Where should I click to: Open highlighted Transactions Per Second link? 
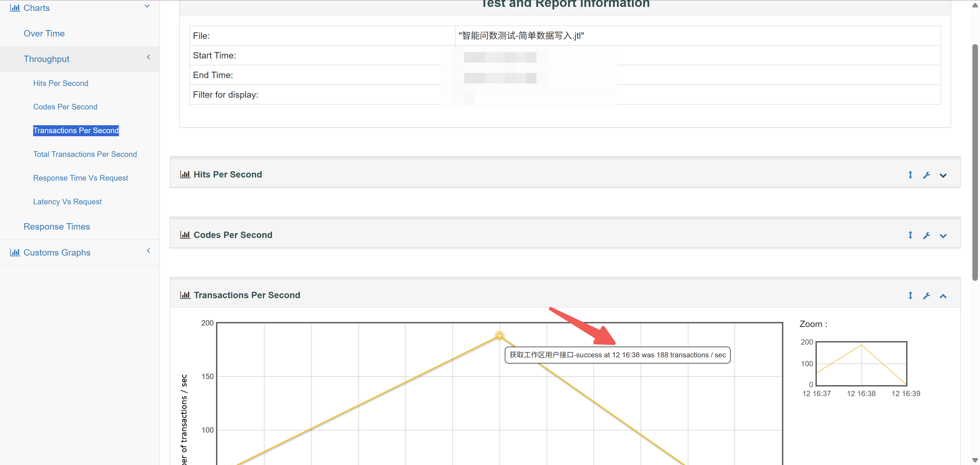(76, 130)
